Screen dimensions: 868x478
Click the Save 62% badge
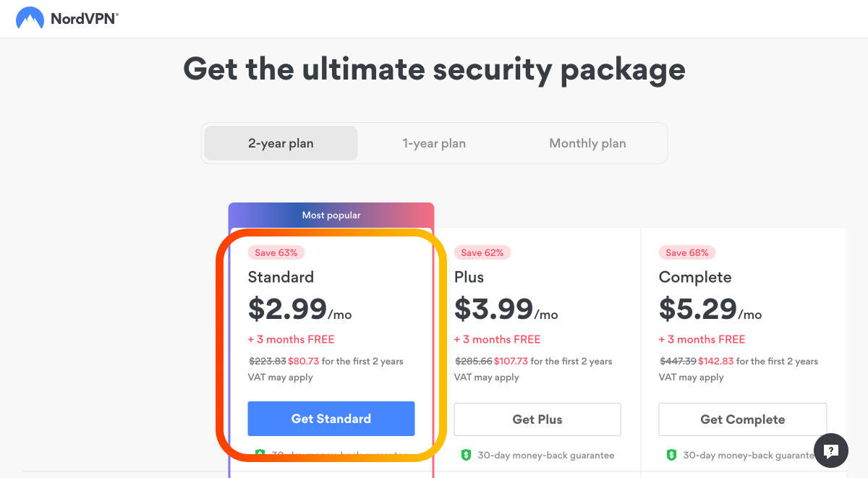482,252
